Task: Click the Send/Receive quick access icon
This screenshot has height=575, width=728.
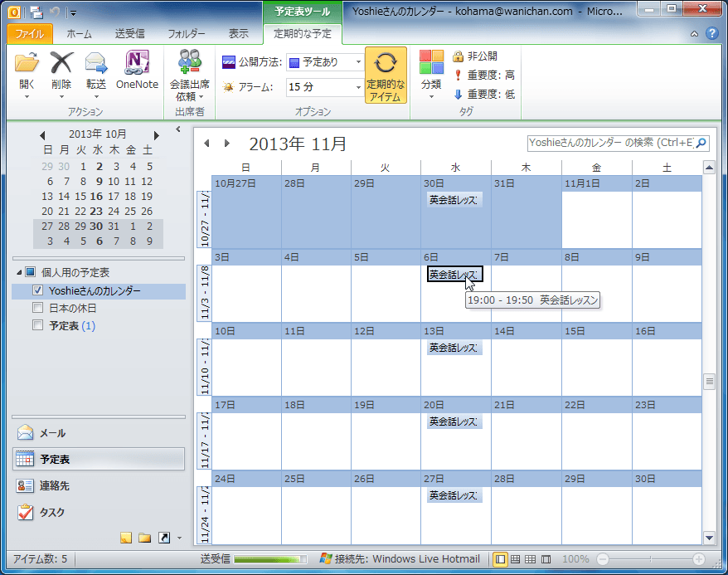Action: click(x=36, y=12)
